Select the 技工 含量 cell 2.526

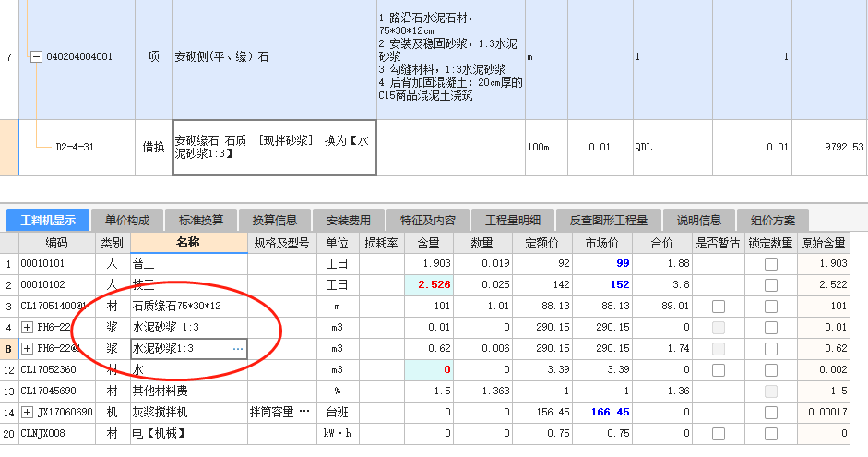[x=428, y=284]
